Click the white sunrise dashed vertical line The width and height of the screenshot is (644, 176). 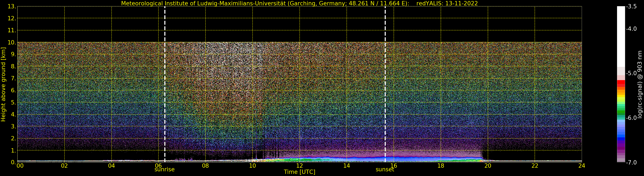click(165, 84)
